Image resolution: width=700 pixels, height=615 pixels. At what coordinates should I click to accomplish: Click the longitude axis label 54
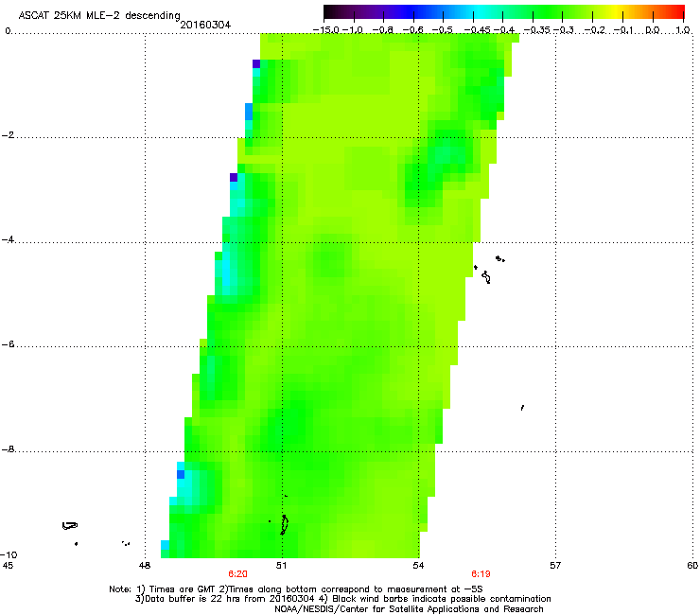point(418,566)
